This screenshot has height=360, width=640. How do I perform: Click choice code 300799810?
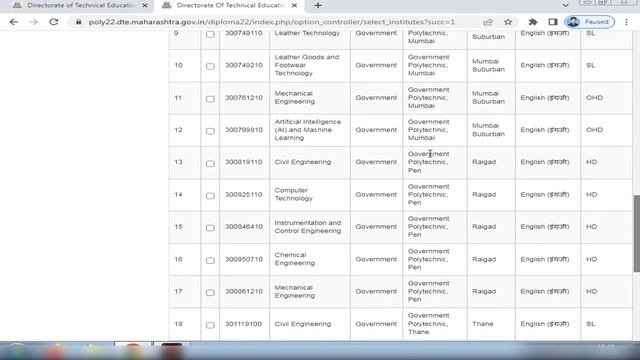(x=244, y=130)
